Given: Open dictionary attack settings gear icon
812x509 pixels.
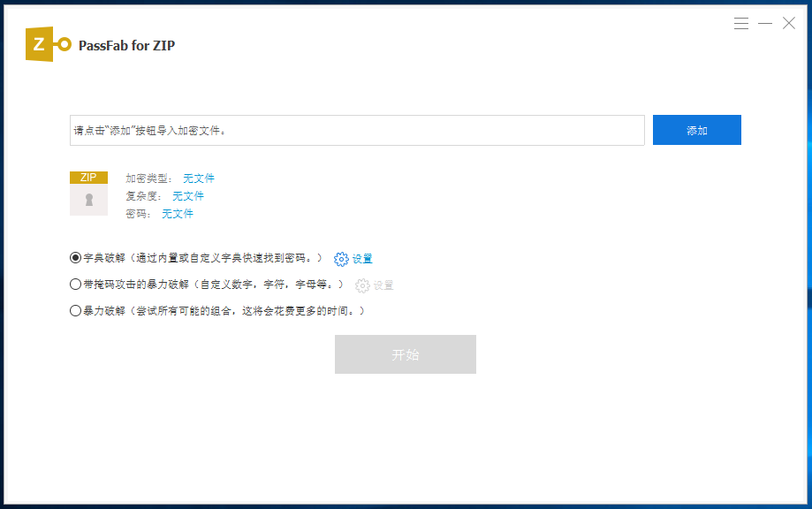Looking at the screenshot, I should point(341,259).
